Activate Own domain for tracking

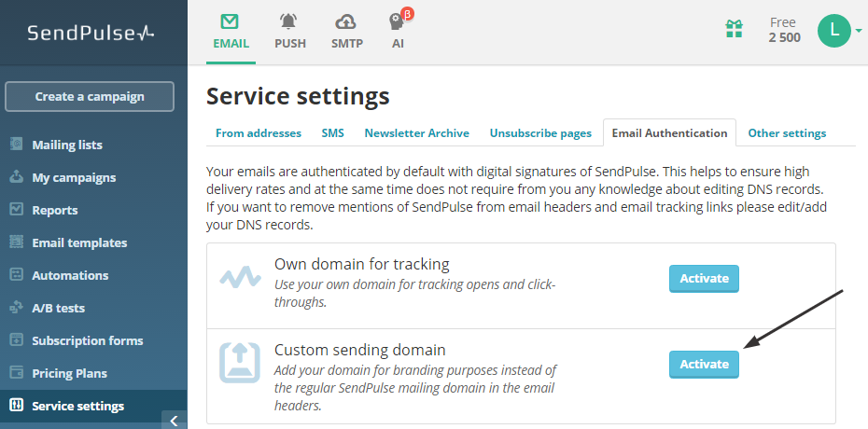pyautogui.click(x=704, y=279)
